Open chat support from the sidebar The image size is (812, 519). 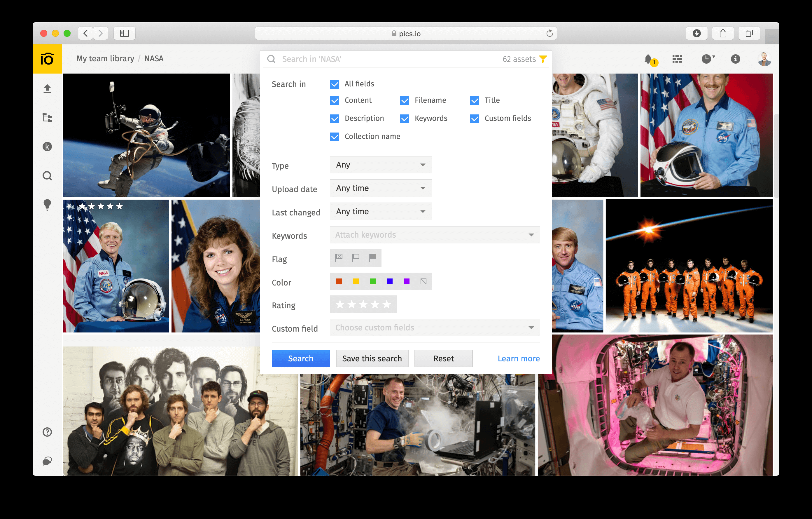[x=47, y=461]
